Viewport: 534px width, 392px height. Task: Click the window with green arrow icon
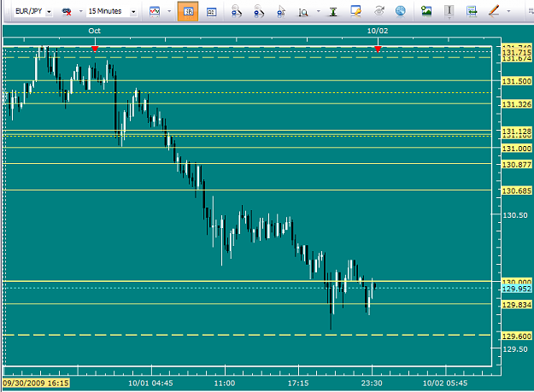click(x=472, y=11)
